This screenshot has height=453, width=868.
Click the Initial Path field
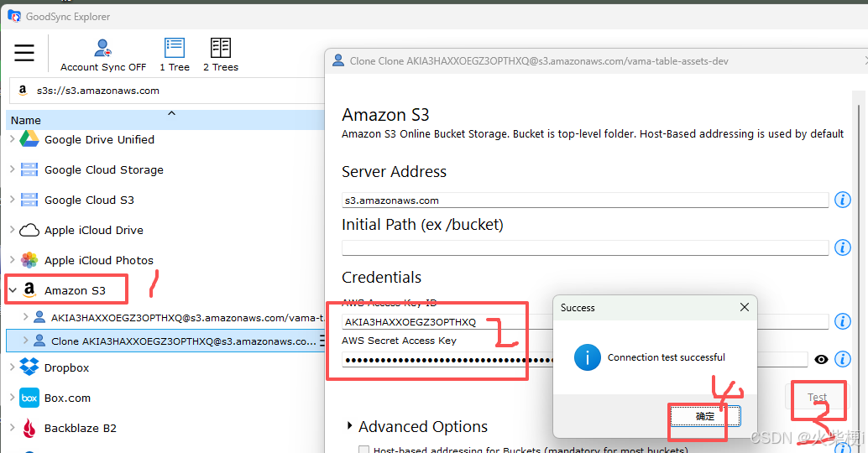click(x=584, y=247)
